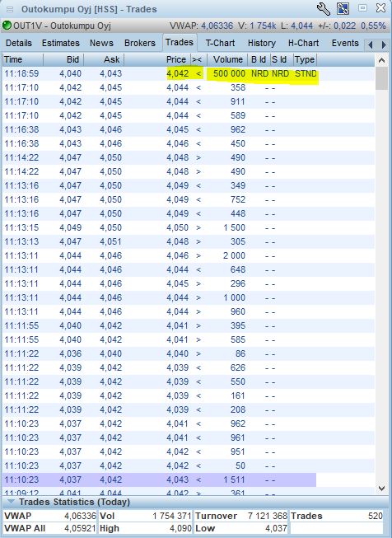Open the wrench settings tool
This screenshot has height=538, width=392.
[323, 8]
